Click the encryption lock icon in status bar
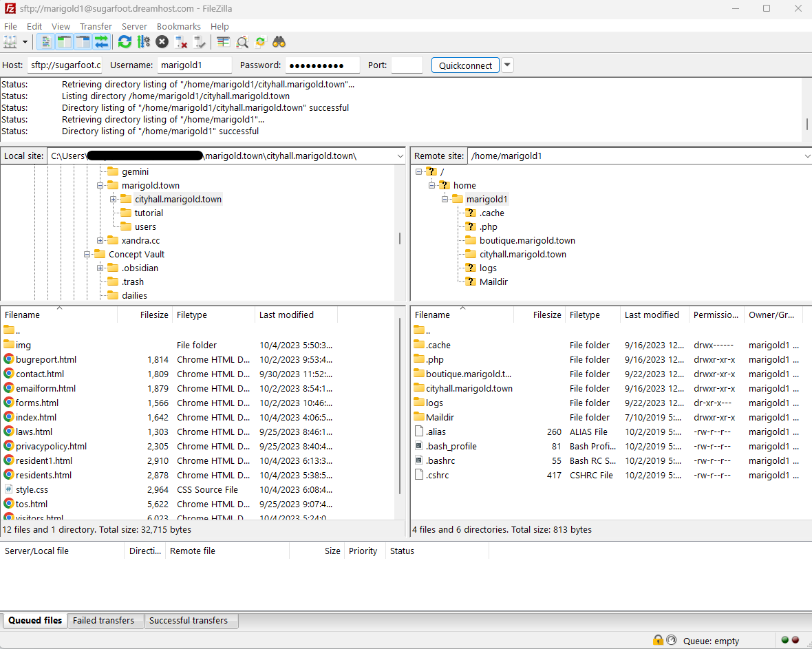812x649 pixels. tap(658, 640)
